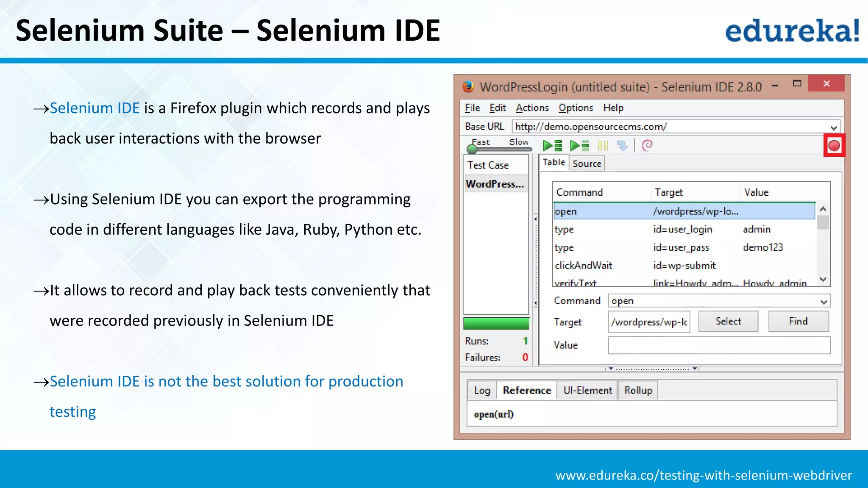The width and height of the screenshot is (868, 488).
Task: Open the Log tab
Action: click(x=482, y=390)
